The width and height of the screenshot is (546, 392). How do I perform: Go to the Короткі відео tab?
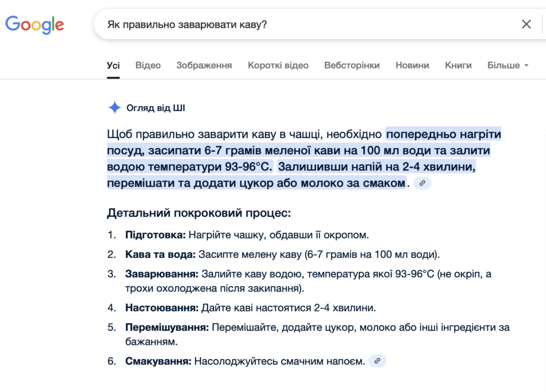278,66
